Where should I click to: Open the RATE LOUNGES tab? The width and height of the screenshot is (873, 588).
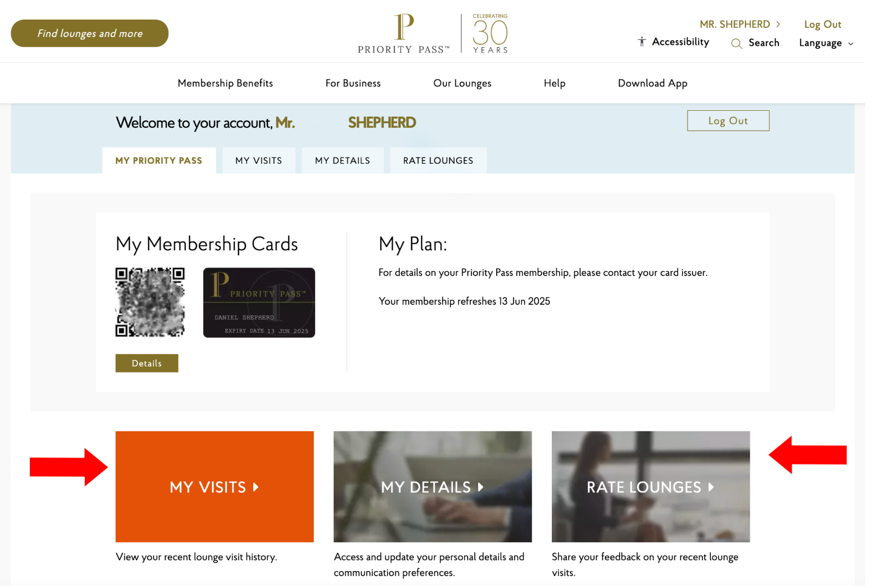[438, 160]
